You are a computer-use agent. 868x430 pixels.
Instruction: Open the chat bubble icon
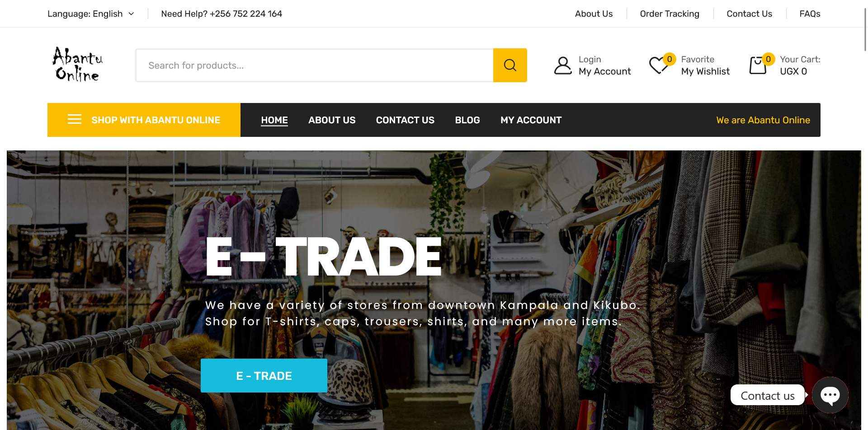tap(830, 395)
